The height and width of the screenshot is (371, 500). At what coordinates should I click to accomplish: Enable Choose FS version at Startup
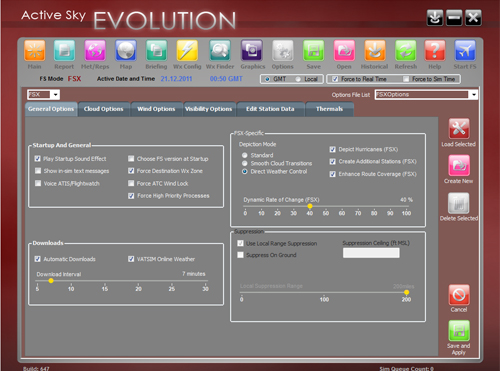click(131, 159)
